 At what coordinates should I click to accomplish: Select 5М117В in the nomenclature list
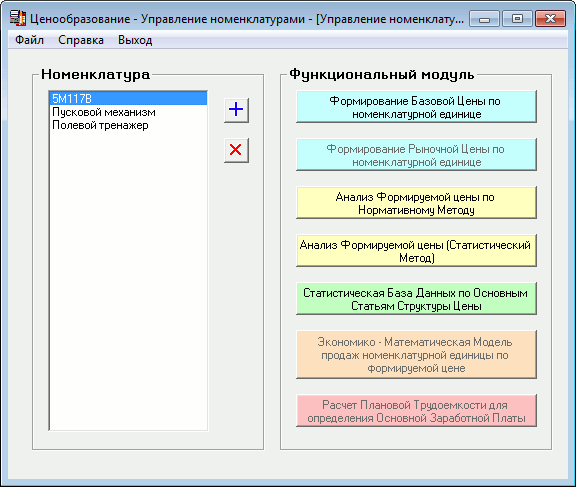(128, 99)
